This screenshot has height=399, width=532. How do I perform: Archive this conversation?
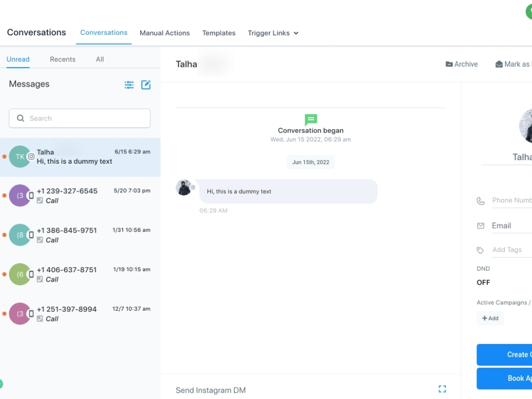pyautogui.click(x=461, y=64)
